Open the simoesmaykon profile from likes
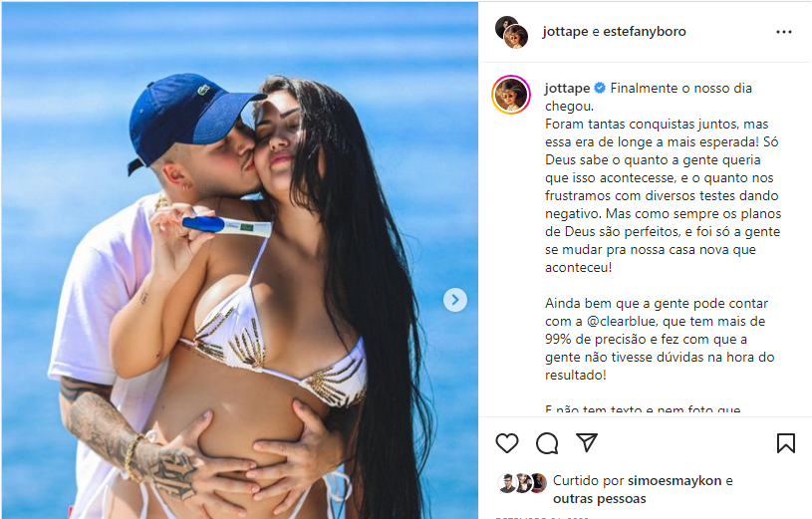The width and height of the screenshot is (812, 519). (675, 481)
